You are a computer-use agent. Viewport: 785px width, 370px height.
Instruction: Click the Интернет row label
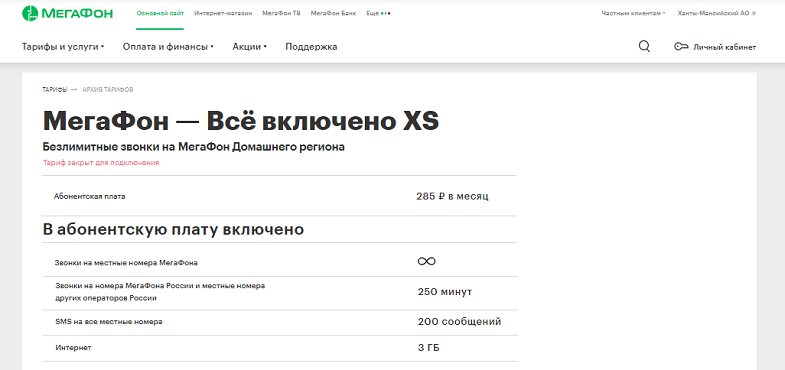click(73, 347)
